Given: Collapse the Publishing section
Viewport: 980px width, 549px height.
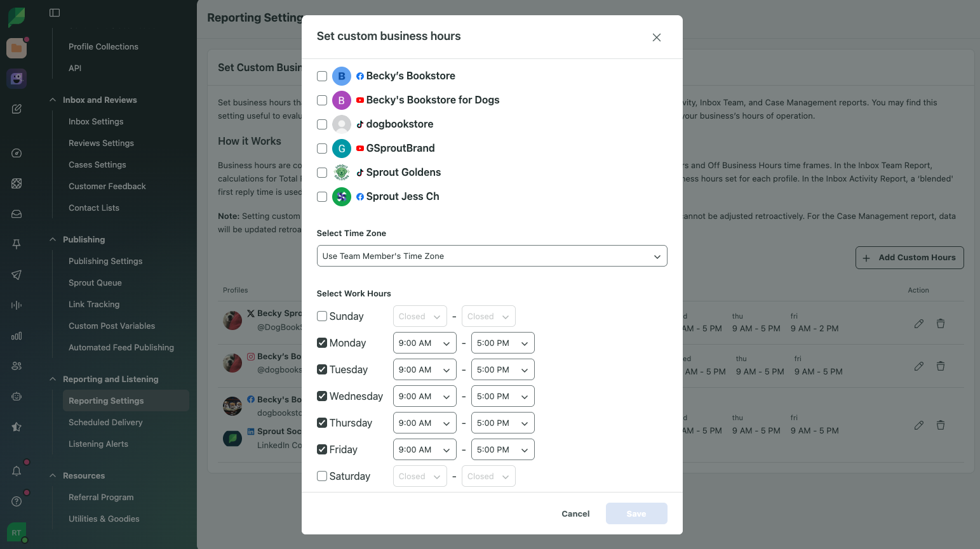Looking at the screenshot, I should (x=53, y=239).
